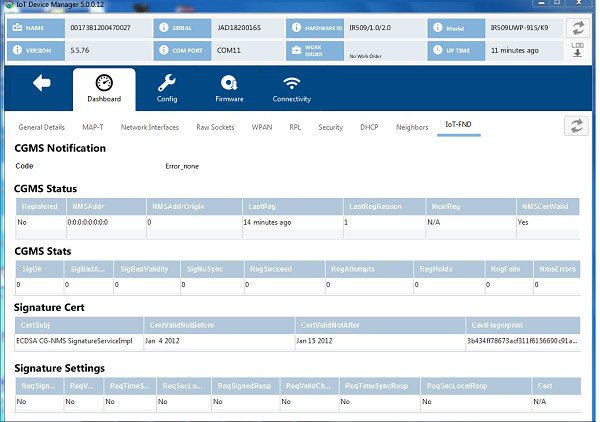Click the NMSAddrOrigin column header

[194, 207]
